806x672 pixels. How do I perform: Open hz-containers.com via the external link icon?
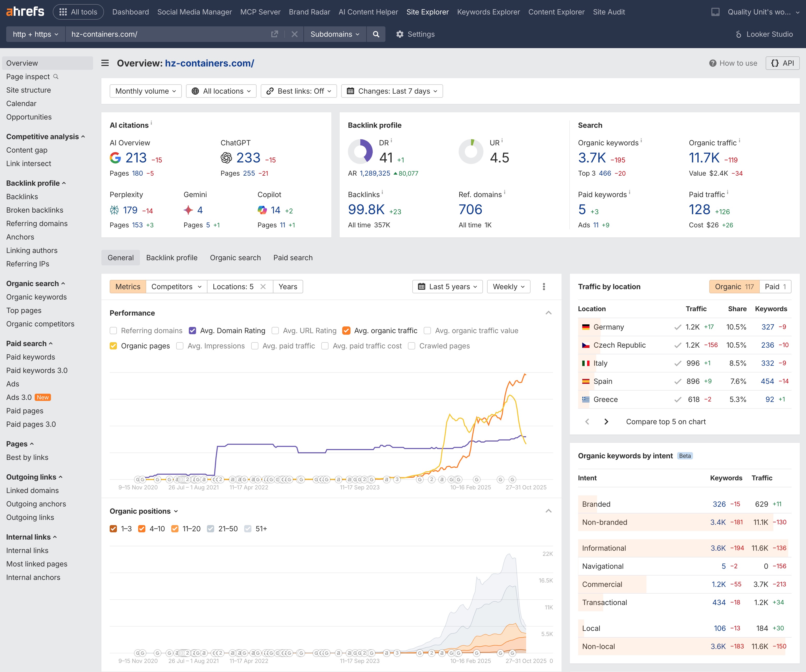tap(275, 34)
